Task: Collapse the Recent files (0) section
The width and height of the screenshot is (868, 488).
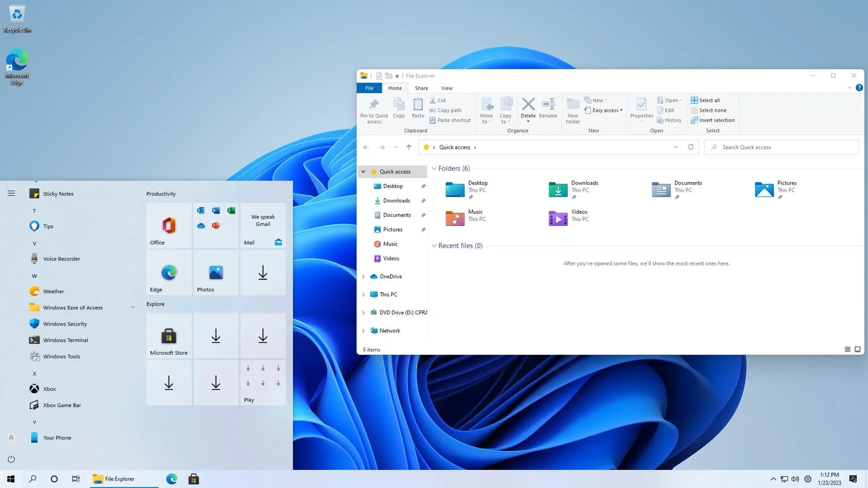Action: click(434, 246)
